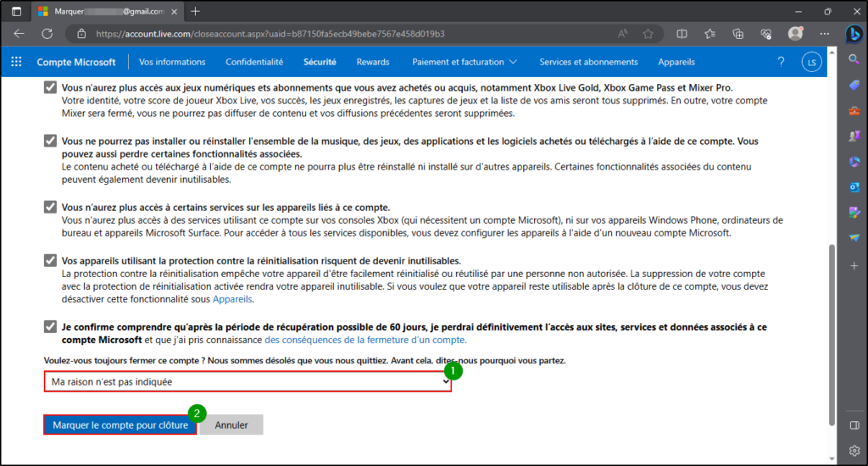868x466 pixels.
Task: Open Microsoft account help question mark
Action: click(781, 62)
